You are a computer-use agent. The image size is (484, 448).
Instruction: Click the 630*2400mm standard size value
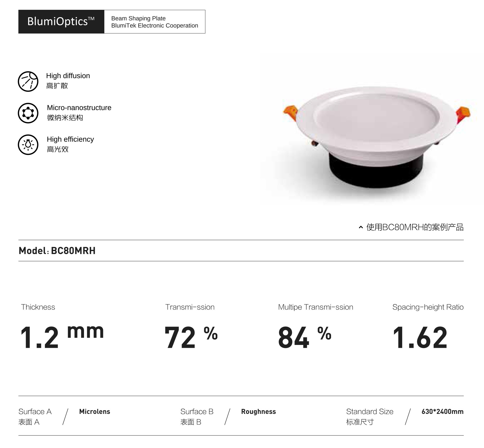442,412
